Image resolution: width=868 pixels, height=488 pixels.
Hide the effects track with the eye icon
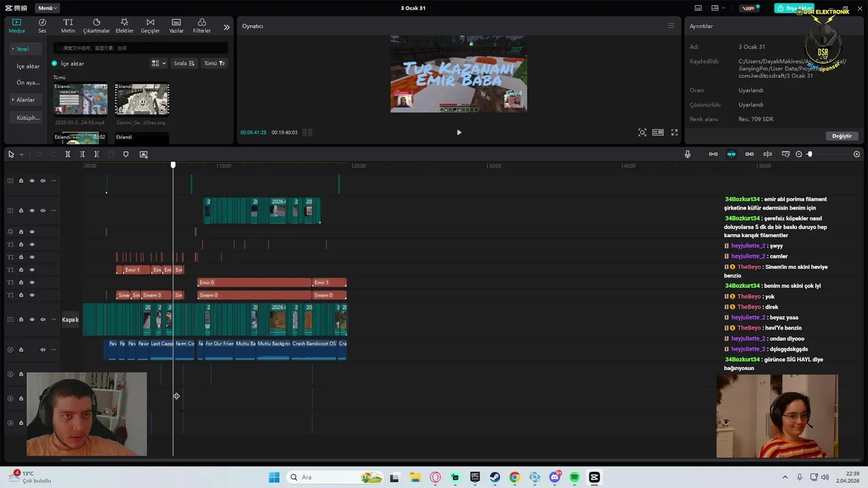pos(32,232)
